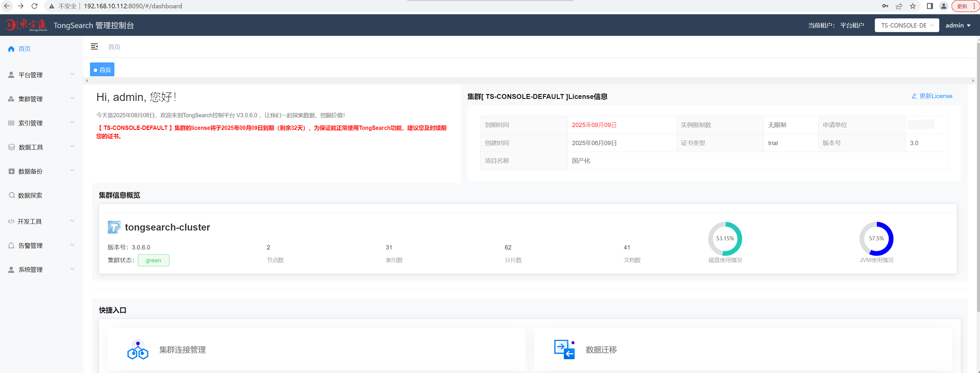Collapse the sidebar with the hamburger icon
The width and height of the screenshot is (980, 373).
tap(94, 46)
